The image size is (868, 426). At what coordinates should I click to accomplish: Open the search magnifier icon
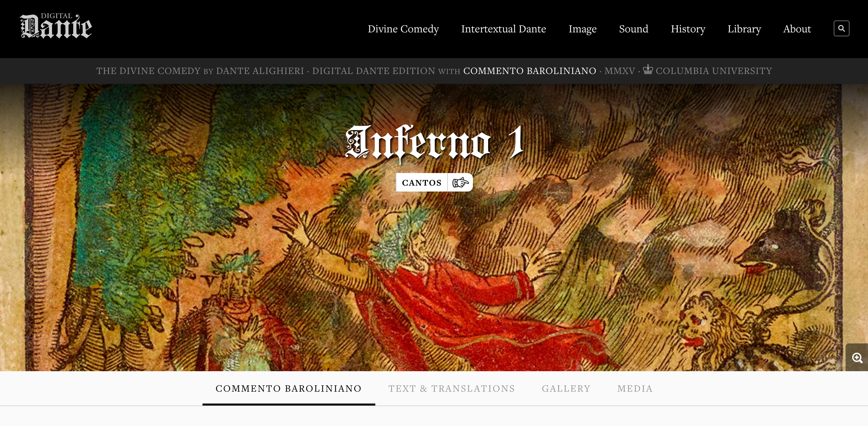841,28
